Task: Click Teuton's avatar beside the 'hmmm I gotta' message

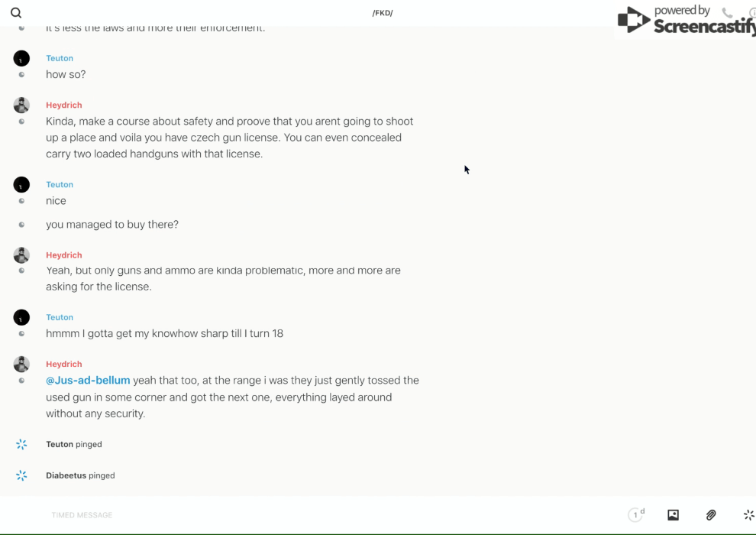Action: click(21, 317)
